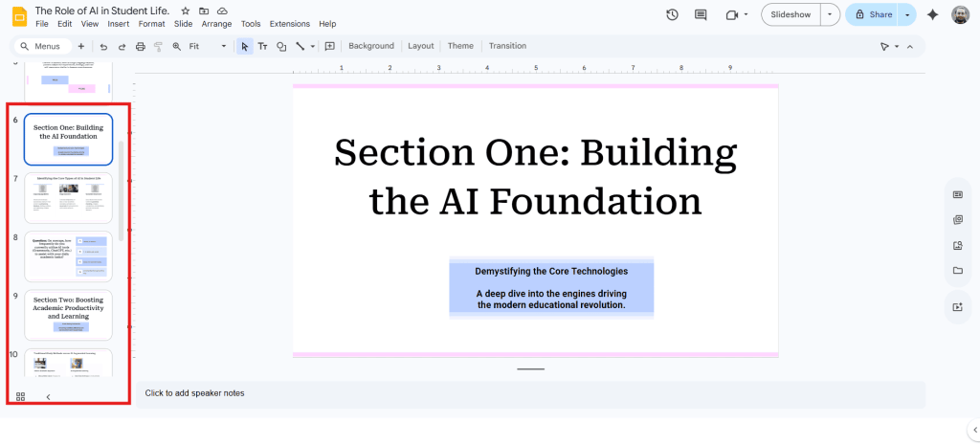
Task: Open the Fit zoom level dropdown
Action: pos(208,46)
